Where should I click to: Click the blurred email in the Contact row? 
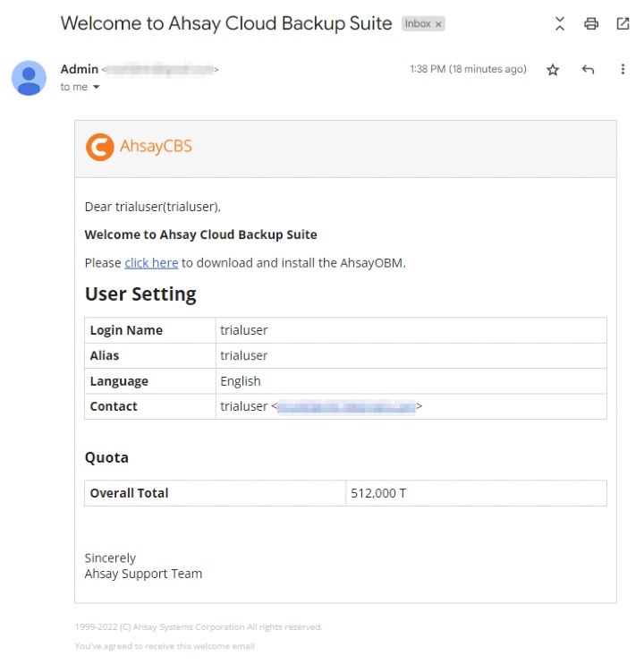346,406
